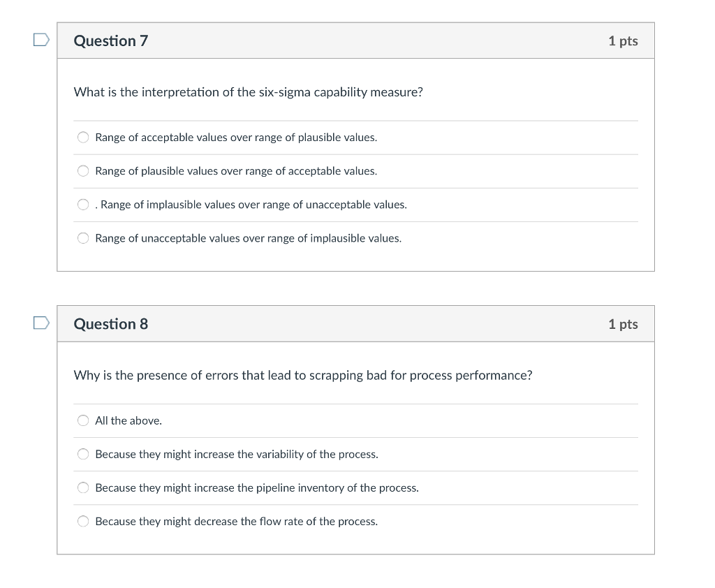Image resolution: width=715 pixels, height=588 pixels.
Task: Click the Question 7 header bar
Action: [356, 41]
